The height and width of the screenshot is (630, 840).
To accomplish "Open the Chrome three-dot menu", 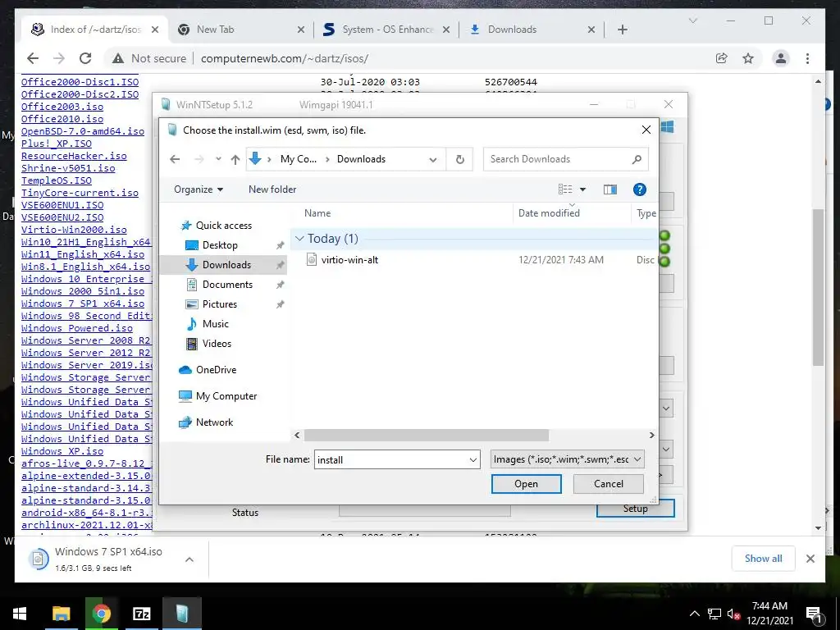I will click(x=807, y=58).
